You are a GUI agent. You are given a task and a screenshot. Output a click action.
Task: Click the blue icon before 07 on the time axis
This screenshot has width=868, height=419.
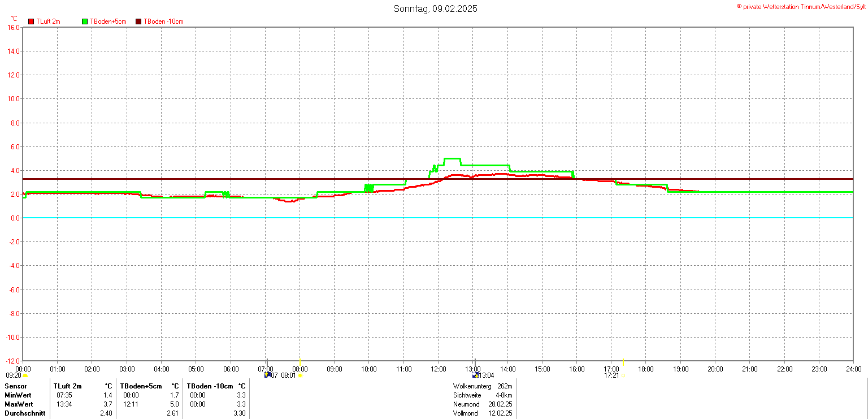pos(267,375)
